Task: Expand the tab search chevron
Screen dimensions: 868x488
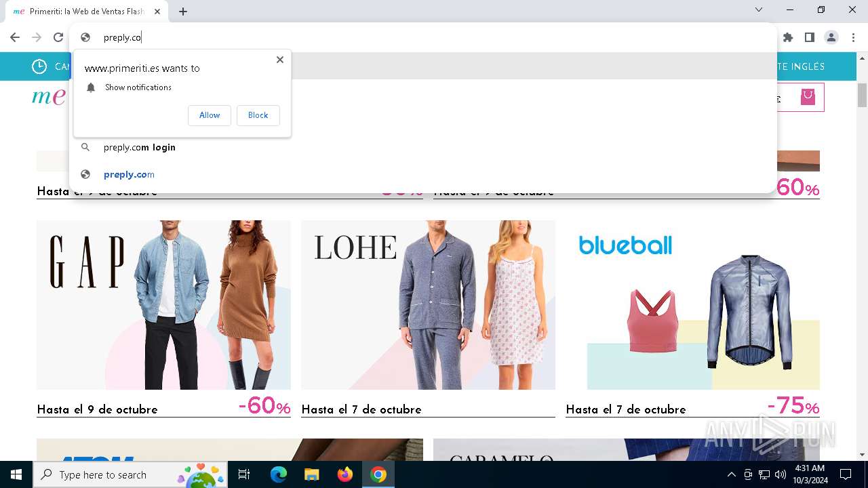Action: click(x=759, y=9)
